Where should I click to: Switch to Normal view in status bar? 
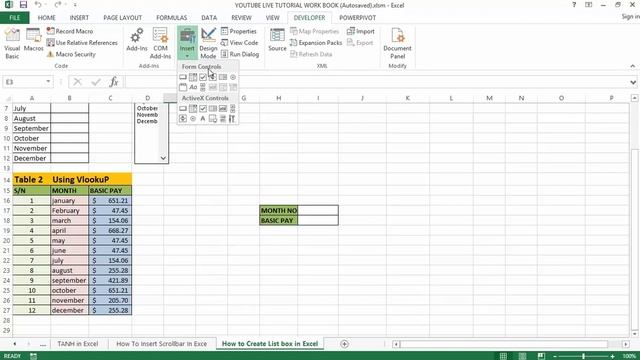pos(503,356)
